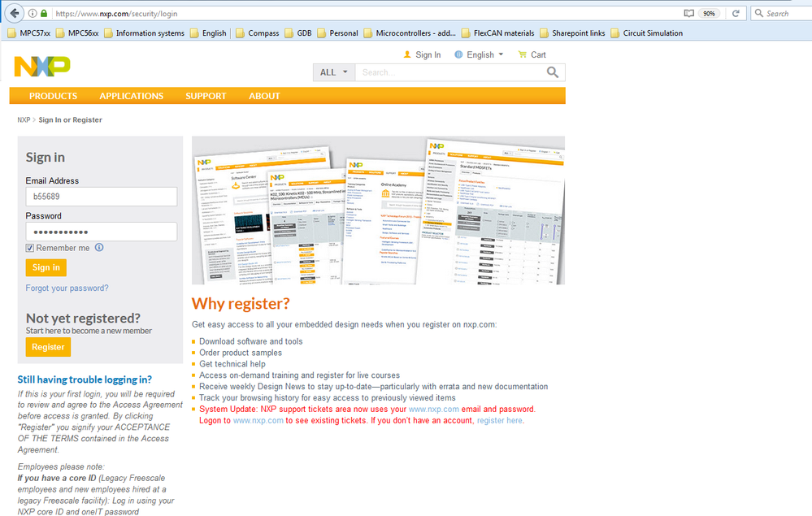Click the Remember me info icon
Image resolution: width=812 pixels, height=516 pixels.
tap(99, 247)
